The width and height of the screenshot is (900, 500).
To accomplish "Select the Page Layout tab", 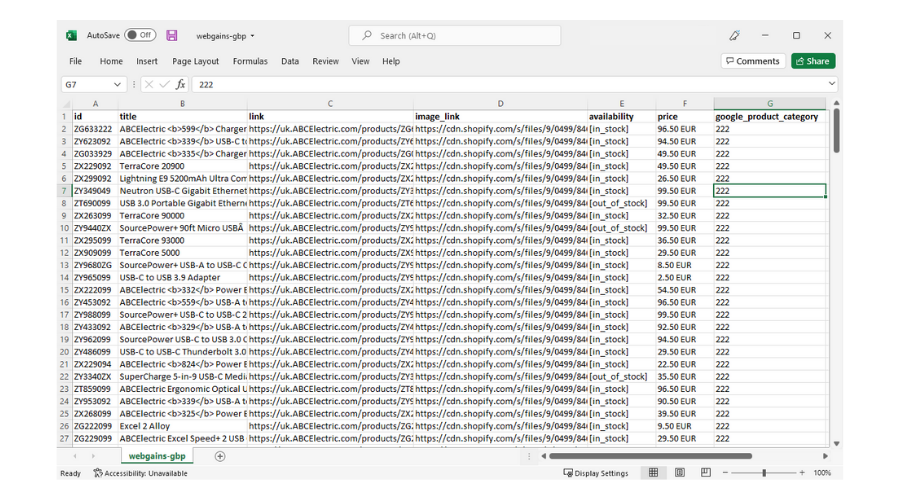I will tap(195, 61).
